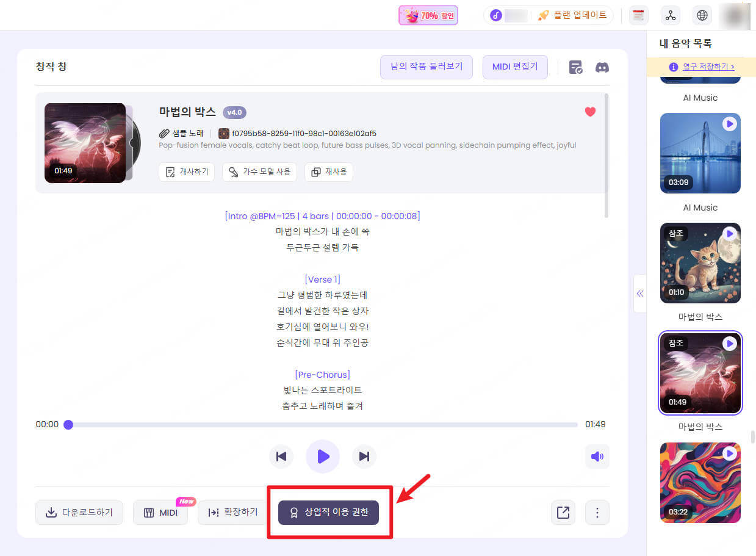This screenshot has width=756, height=556.
Task: Click the playback progress slider handle
Action: [x=68, y=424]
